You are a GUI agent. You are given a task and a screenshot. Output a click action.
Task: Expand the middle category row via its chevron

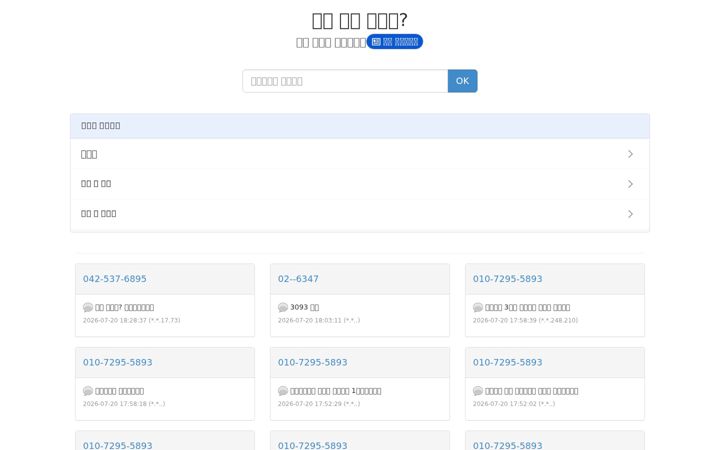pyautogui.click(x=630, y=184)
